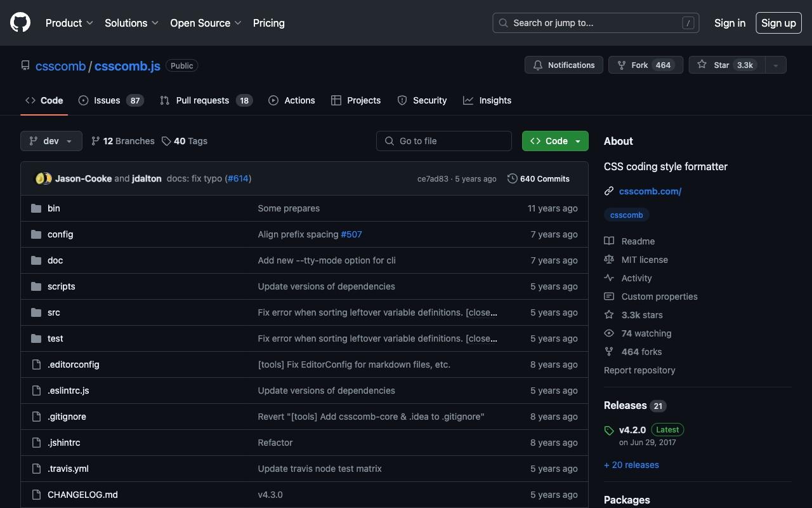
Task: Click the repository icon beside csscomb
Action: tap(25, 65)
